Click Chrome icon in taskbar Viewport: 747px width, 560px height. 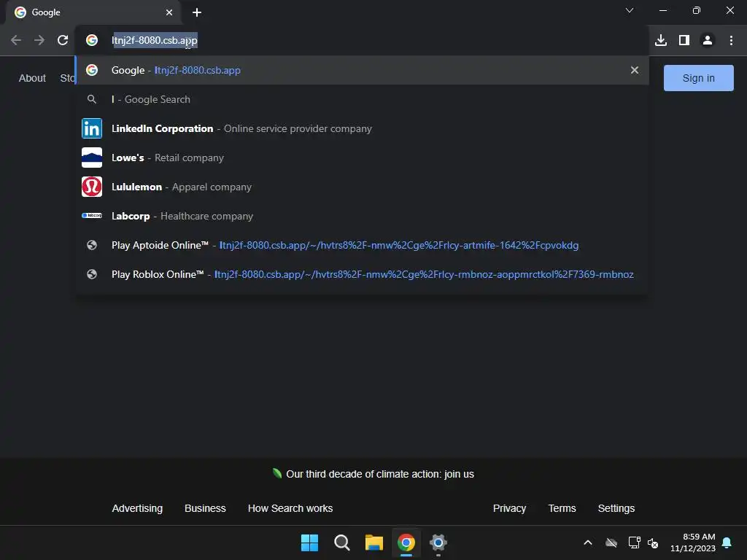[x=406, y=542]
